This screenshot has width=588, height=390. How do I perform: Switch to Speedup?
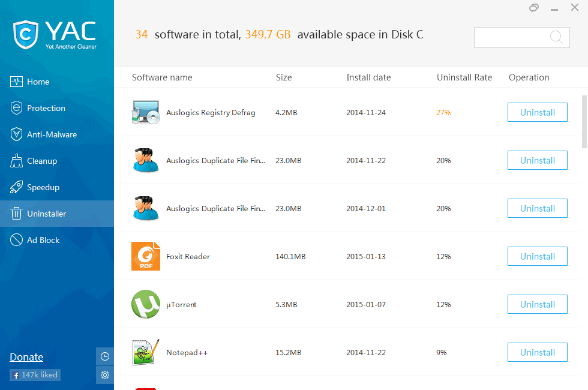click(x=57, y=187)
